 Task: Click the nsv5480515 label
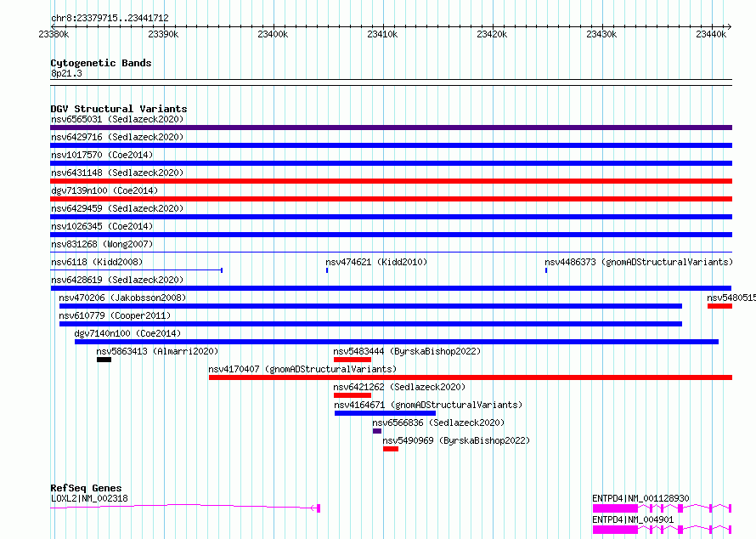pos(731,298)
